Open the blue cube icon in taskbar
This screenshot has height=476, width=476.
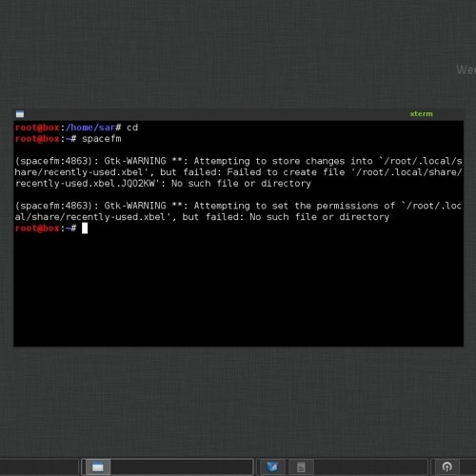coord(272,467)
